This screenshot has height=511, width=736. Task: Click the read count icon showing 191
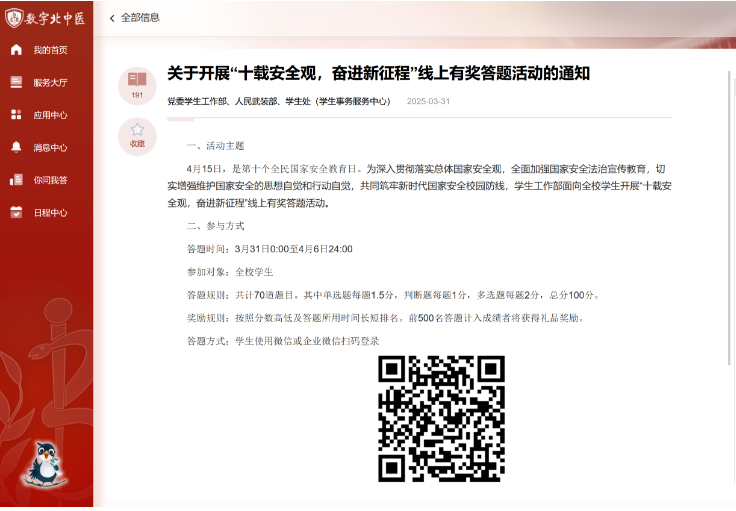click(137, 80)
